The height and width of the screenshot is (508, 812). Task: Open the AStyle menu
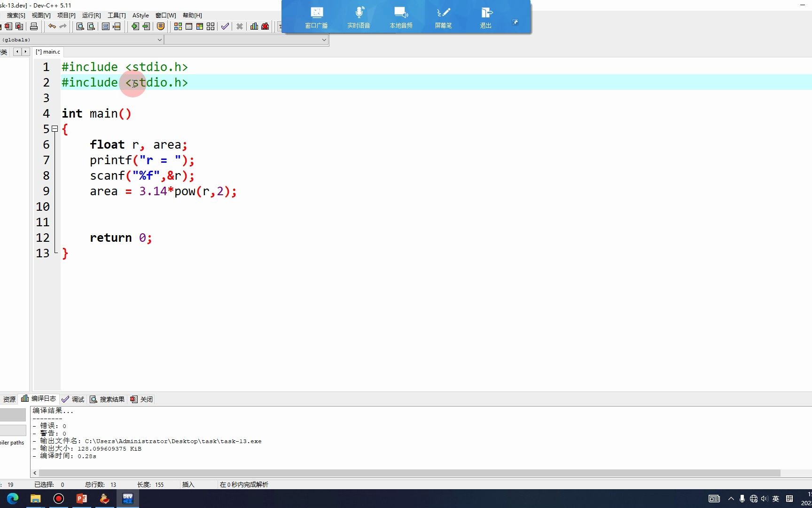141,16
